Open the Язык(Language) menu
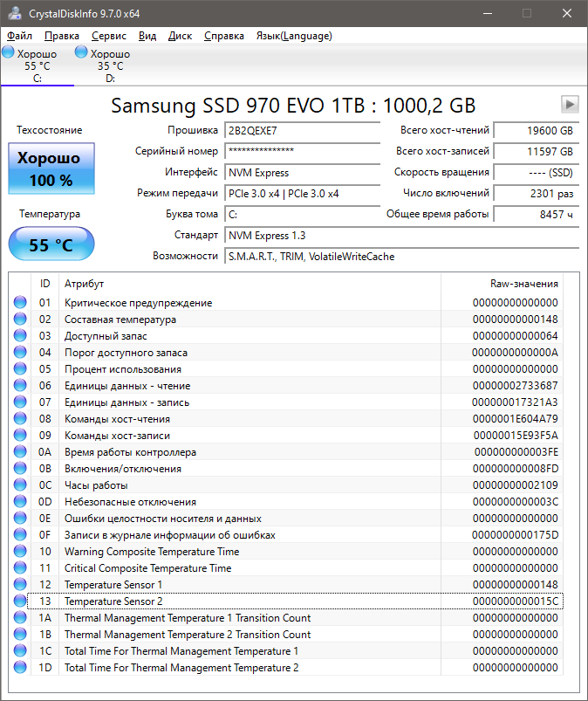This screenshot has height=701, width=588. pos(293,36)
